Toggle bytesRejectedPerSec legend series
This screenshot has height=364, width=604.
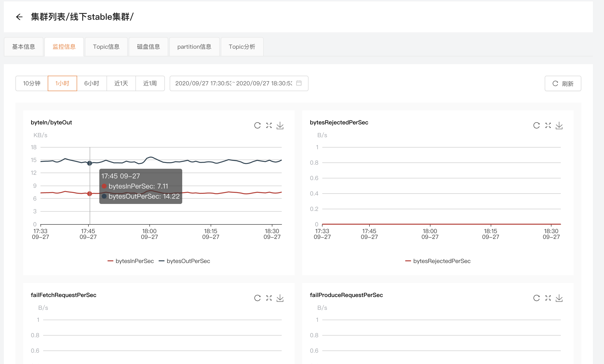point(438,261)
